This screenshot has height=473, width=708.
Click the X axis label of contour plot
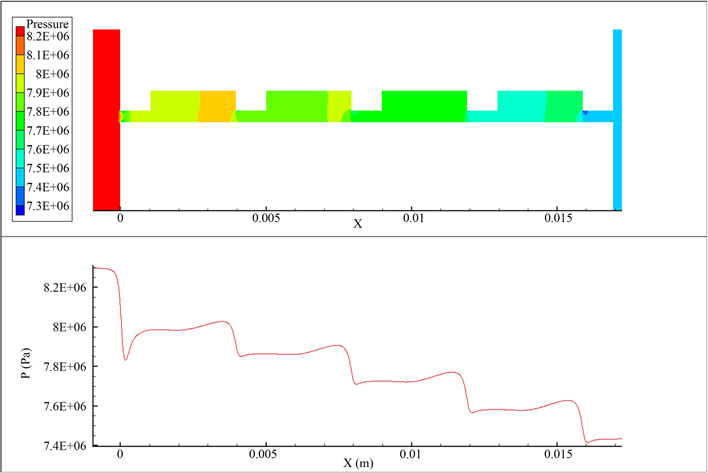click(x=357, y=224)
